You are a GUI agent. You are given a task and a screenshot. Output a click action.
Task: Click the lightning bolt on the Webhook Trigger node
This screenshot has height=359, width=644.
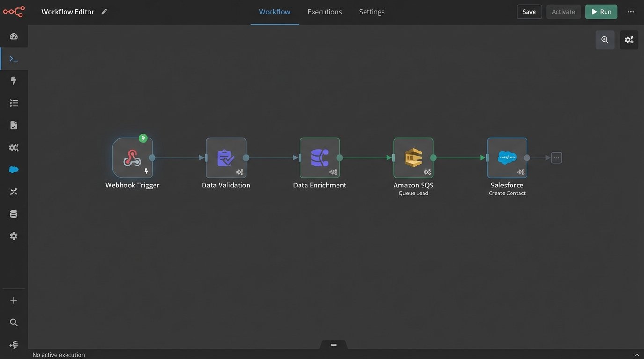tap(145, 171)
